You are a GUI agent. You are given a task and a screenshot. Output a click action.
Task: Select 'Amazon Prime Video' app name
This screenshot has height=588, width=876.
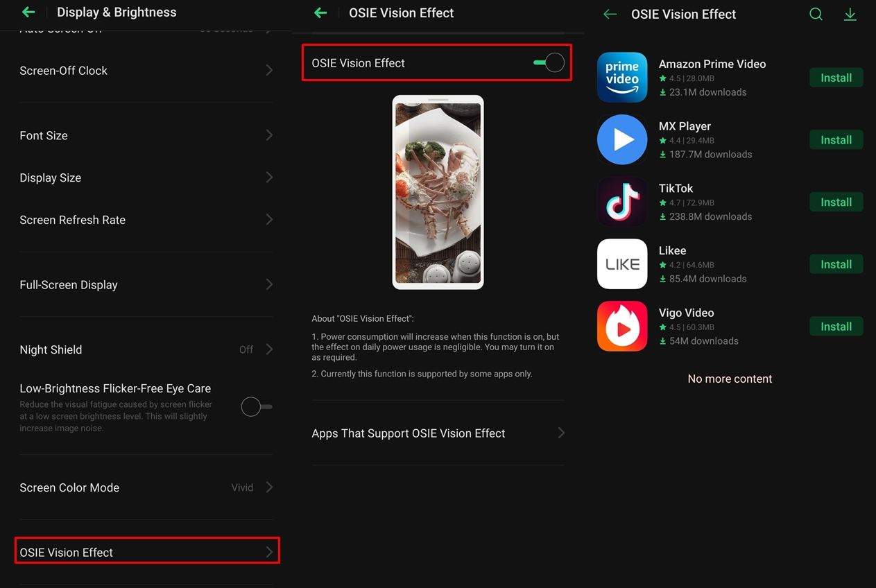[x=712, y=64]
